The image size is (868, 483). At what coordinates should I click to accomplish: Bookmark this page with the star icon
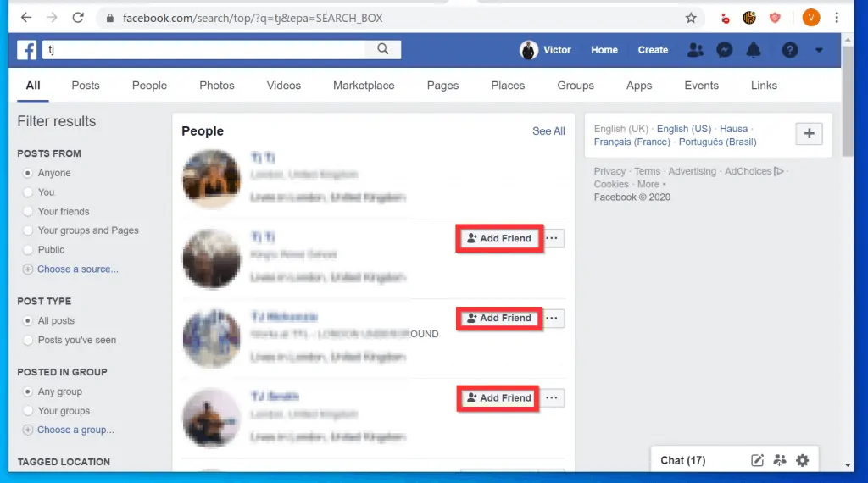tap(691, 18)
